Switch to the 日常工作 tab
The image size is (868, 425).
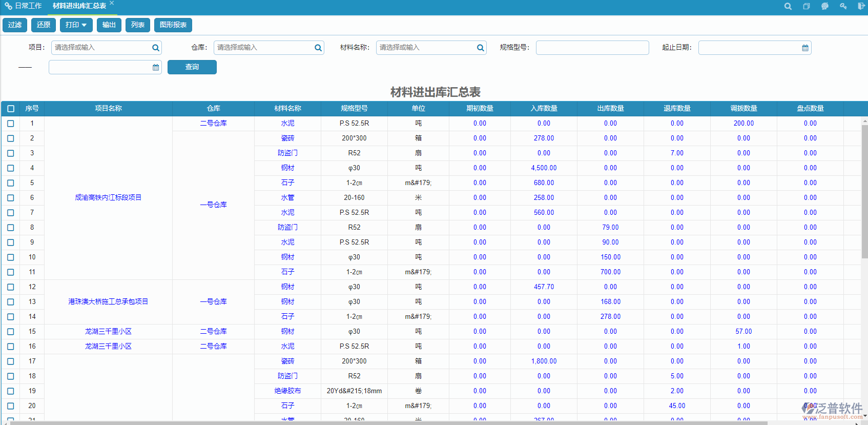(x=24, y=6)
